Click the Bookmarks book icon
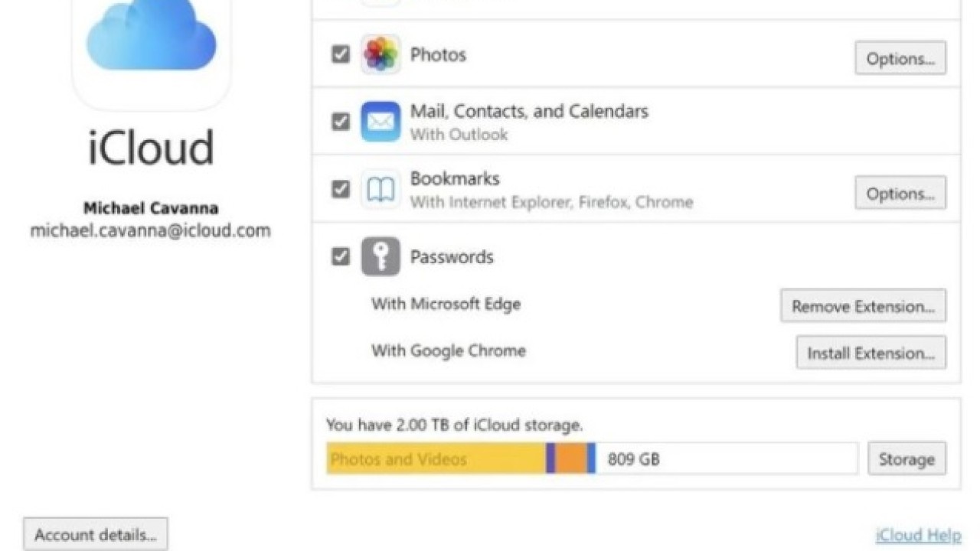Image resolution: width=980 pixels, height=551 pixels. click(x=381, y=189)
